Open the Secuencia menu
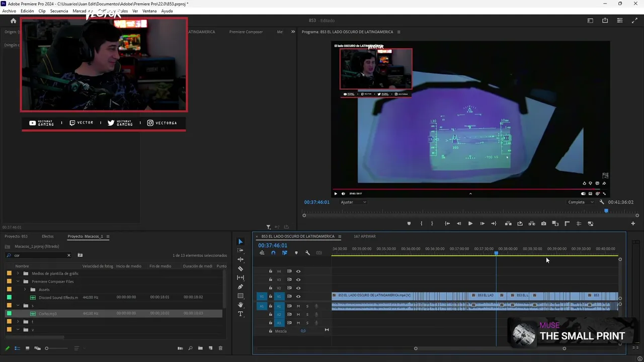The width and height of the screenshot is (644, 362). (59, 11)
